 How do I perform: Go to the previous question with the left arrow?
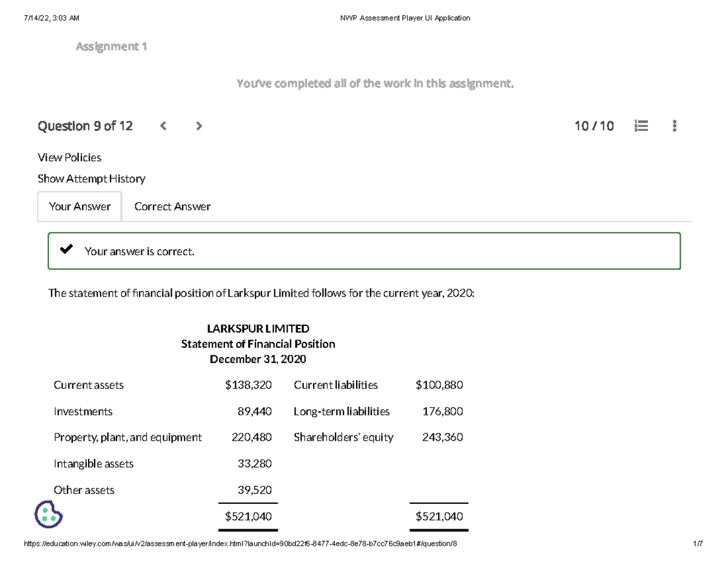(163, 126)
